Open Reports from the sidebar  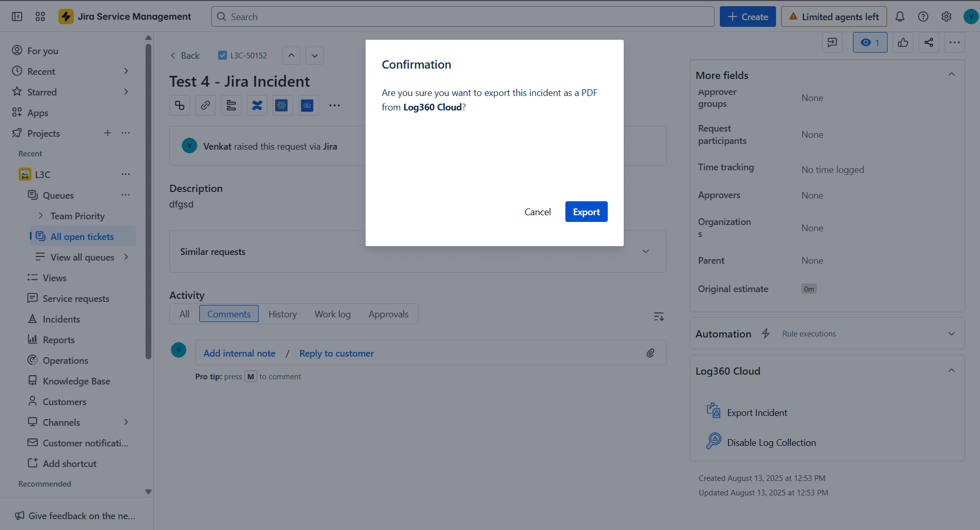pyautogui.click(x=58, y=340)
